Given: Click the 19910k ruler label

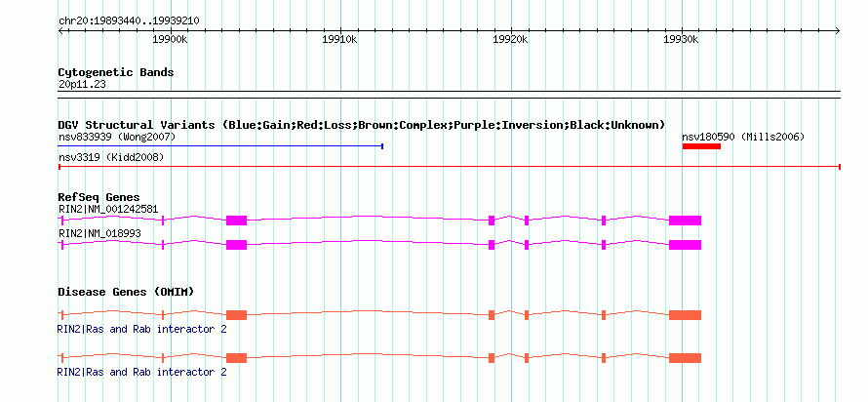Looking at the screenshot, I should point(340,40).
